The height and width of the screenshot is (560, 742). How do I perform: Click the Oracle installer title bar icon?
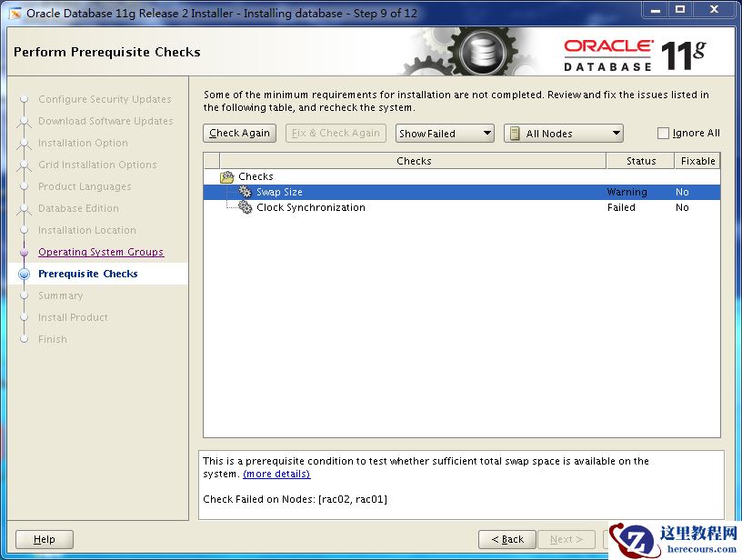tap(15, 14)
